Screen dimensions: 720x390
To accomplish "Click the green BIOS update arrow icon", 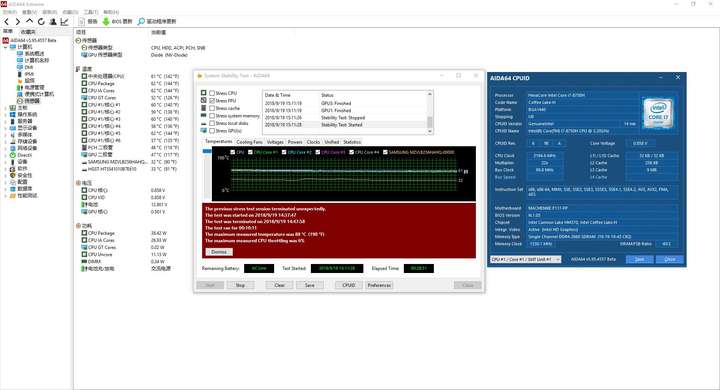I will [106, 22].
